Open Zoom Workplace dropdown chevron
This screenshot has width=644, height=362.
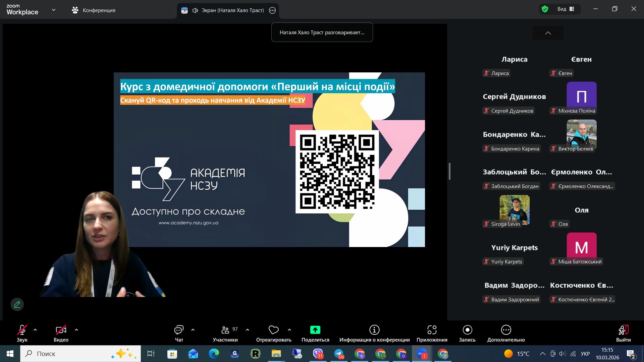click(x=54, y=10)
